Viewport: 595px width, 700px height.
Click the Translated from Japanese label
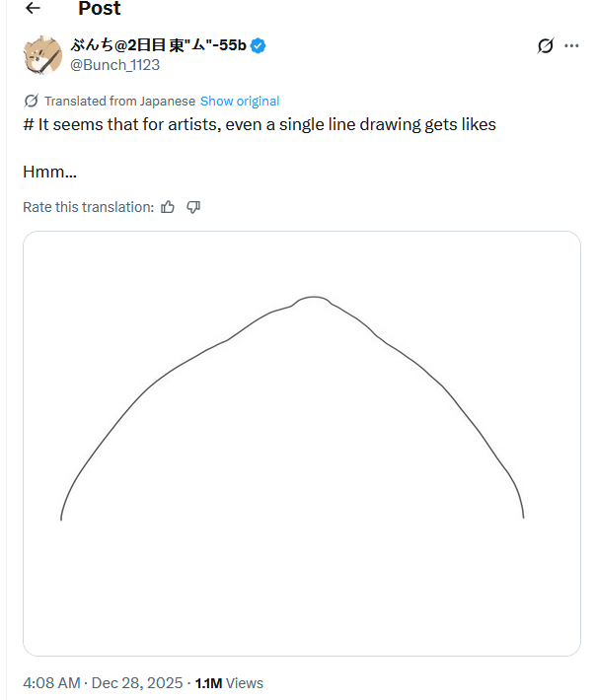(119, 101)
